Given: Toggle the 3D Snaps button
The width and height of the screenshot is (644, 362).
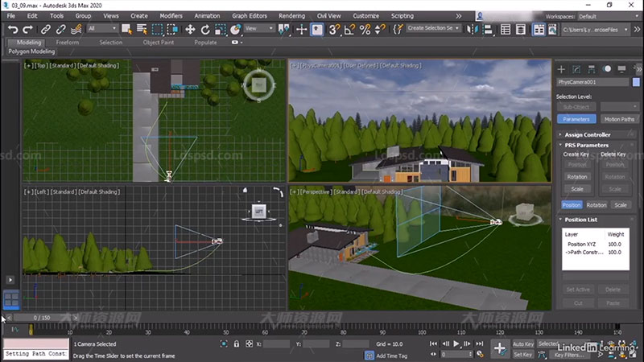Looking at the screenshot, I should [x=334, y=29].
